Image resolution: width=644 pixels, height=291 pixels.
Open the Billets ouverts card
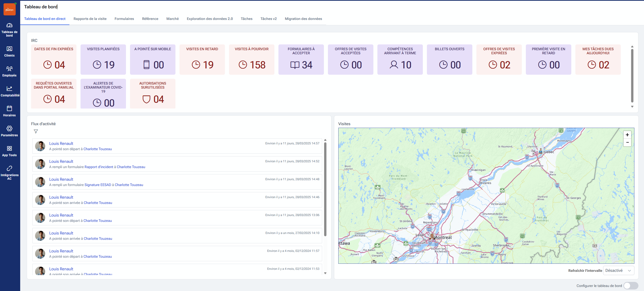pos(450,60)
